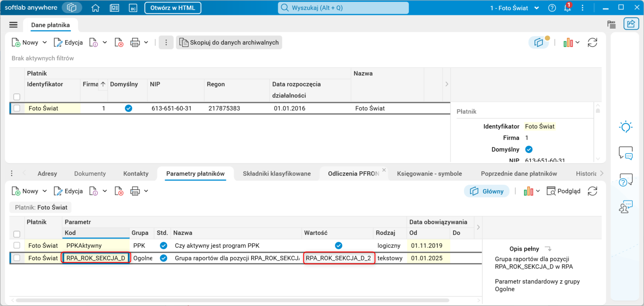
Task: Click the Główny view button
Action: tap(487, 191)
